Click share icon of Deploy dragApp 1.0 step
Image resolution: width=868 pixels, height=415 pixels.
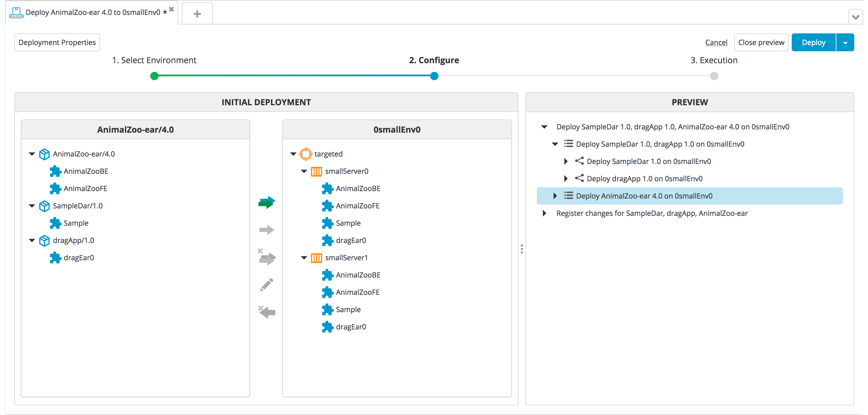(x=579, y=178)
